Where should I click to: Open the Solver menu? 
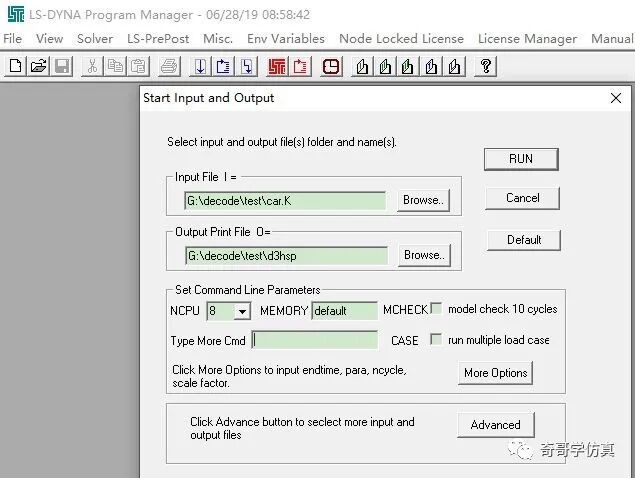(95, 38)
